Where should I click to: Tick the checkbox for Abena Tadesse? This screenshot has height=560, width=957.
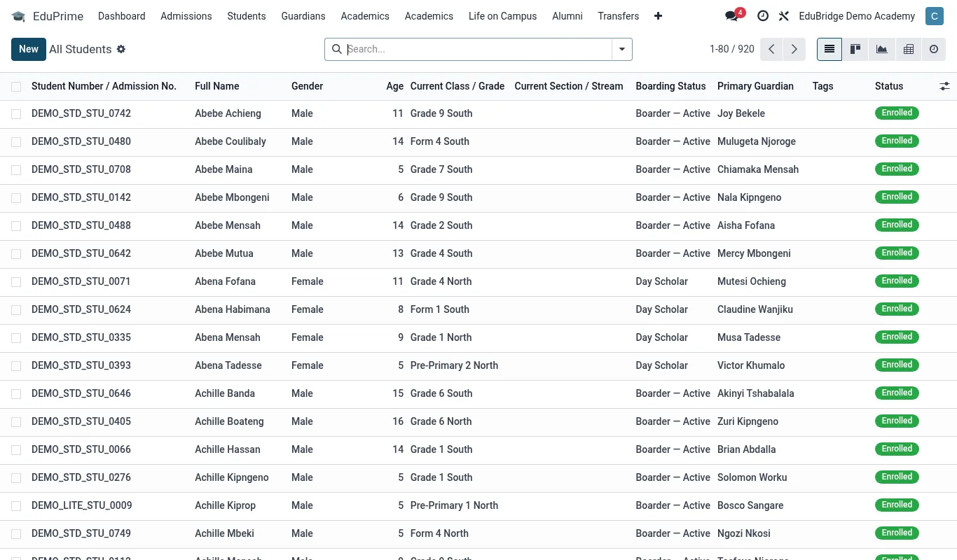(16, 366)
